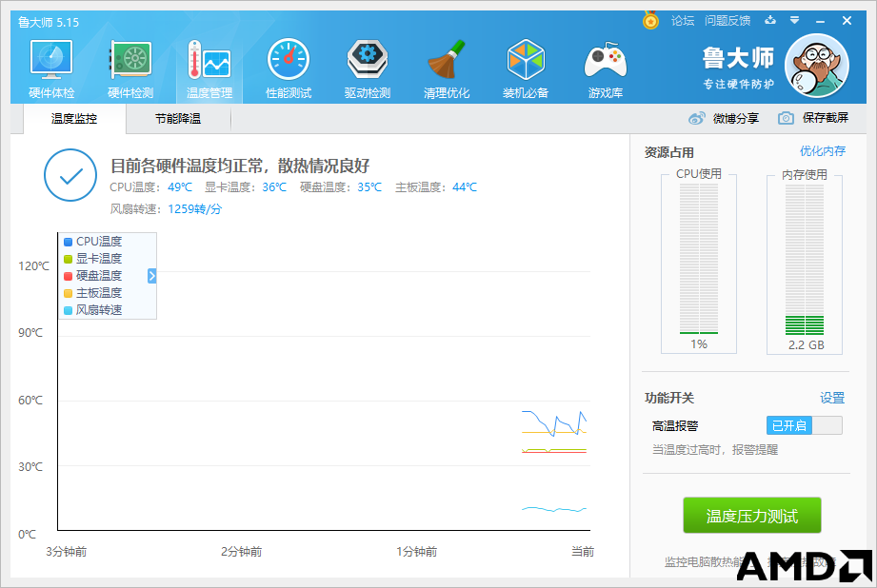Open the 设置 settings link under 功能开关
Image resolution: width=877 pixels, height=588 pixels.
click(831, 398)
